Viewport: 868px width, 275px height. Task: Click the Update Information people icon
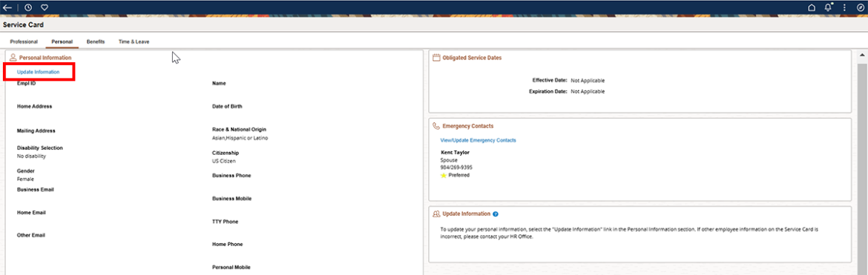click(436, 213)
